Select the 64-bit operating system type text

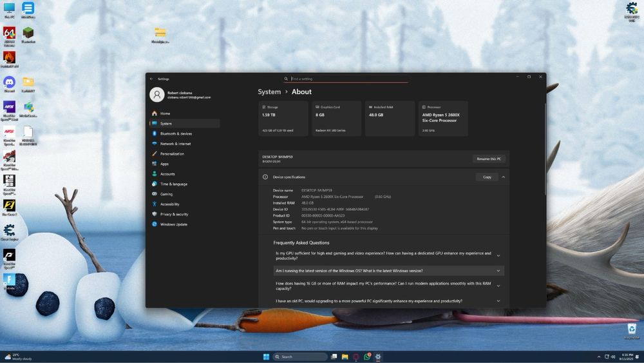tap(337, 222)
